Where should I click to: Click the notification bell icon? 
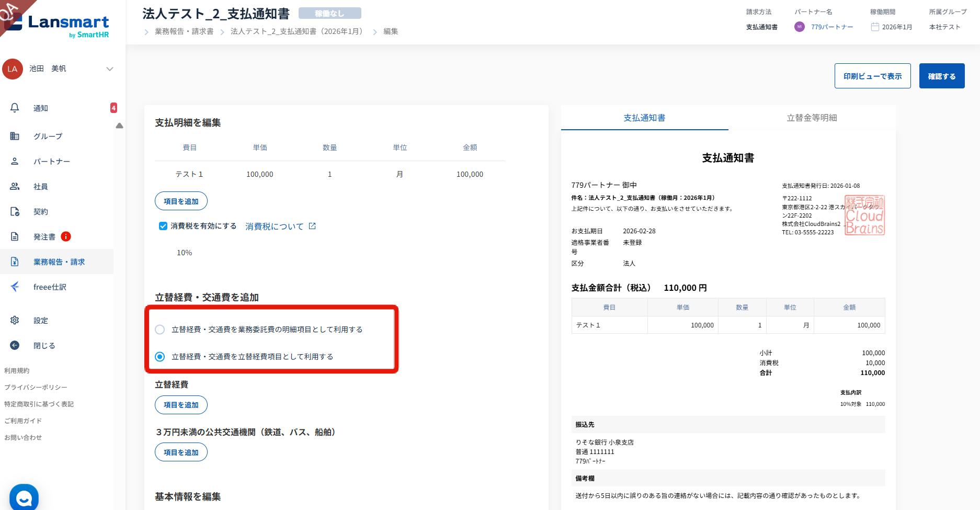(x=15, y=108)
